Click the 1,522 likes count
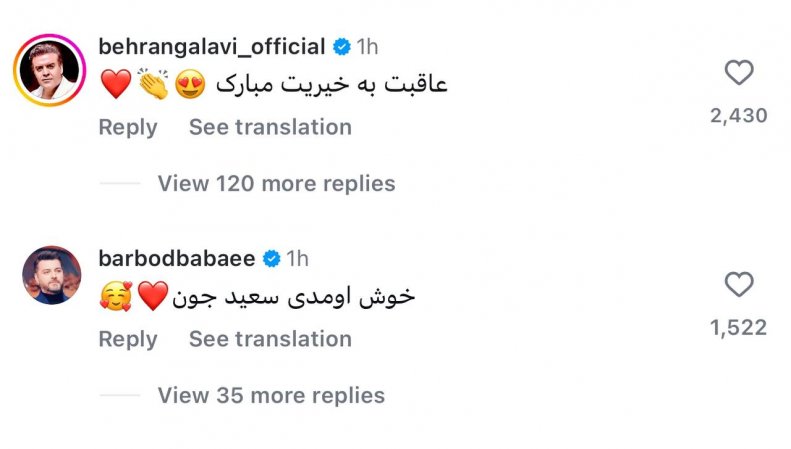This screenshot has width=791, height=449. click(738, 328)
